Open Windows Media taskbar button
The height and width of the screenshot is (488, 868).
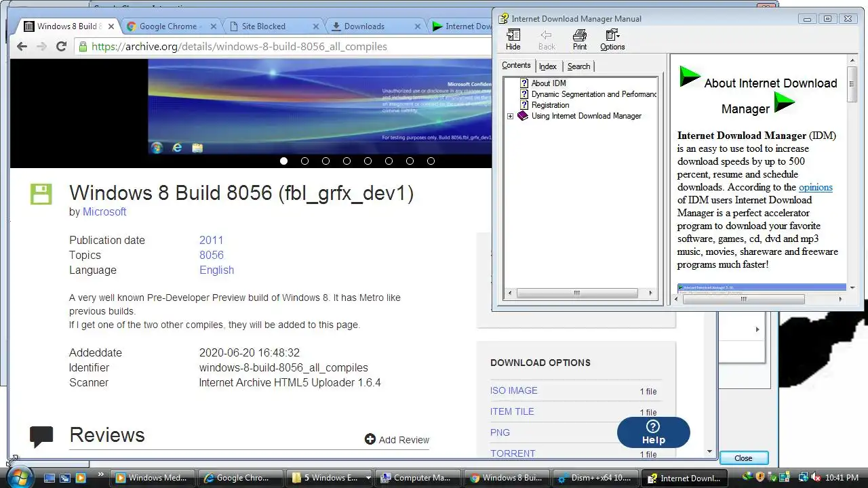coord(151,478)
